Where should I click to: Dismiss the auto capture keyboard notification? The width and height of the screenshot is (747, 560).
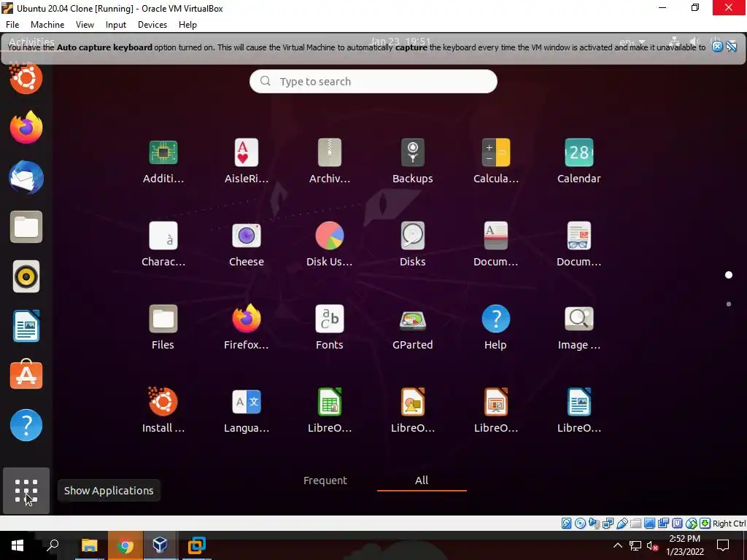pyautogui.click(x=718, y=46)
